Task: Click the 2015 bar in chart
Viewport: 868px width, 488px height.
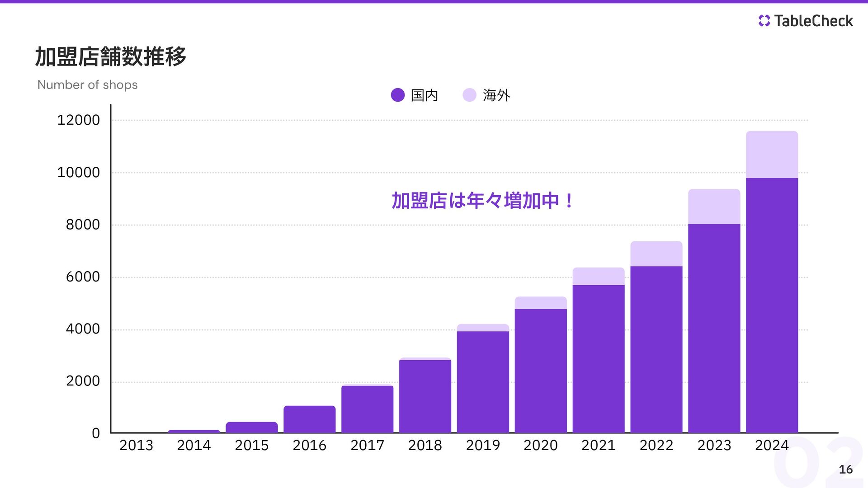Action: pyautogui.click(x=251, y=427)
